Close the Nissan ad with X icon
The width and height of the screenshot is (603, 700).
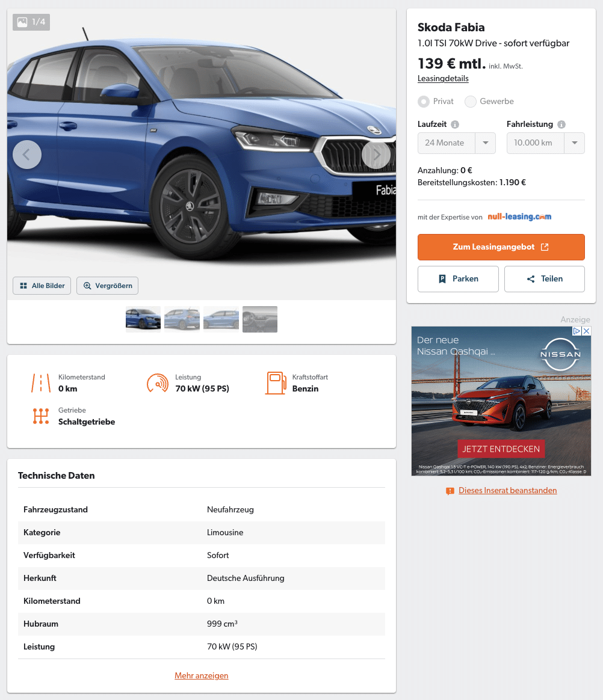coord(587,331)
